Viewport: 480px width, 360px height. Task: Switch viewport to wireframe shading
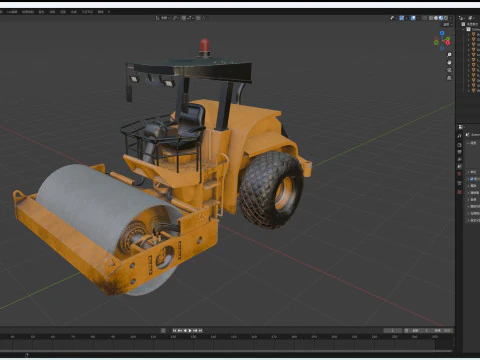431,18
